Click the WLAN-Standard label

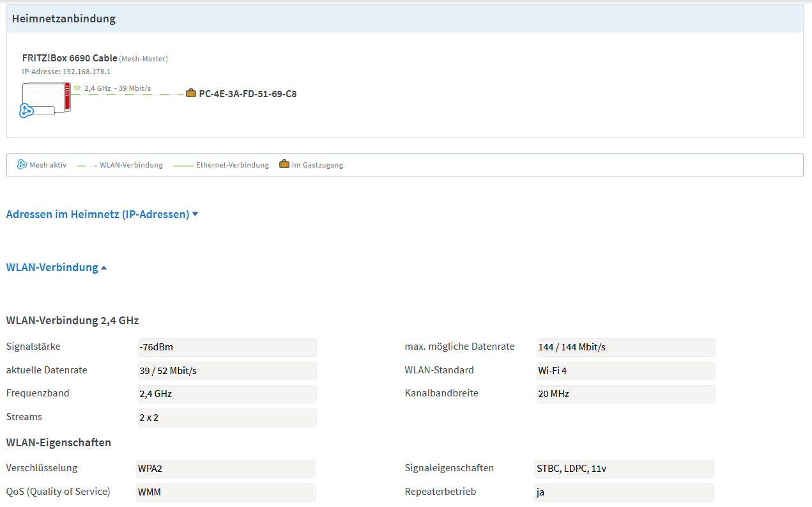click(439, 370)
